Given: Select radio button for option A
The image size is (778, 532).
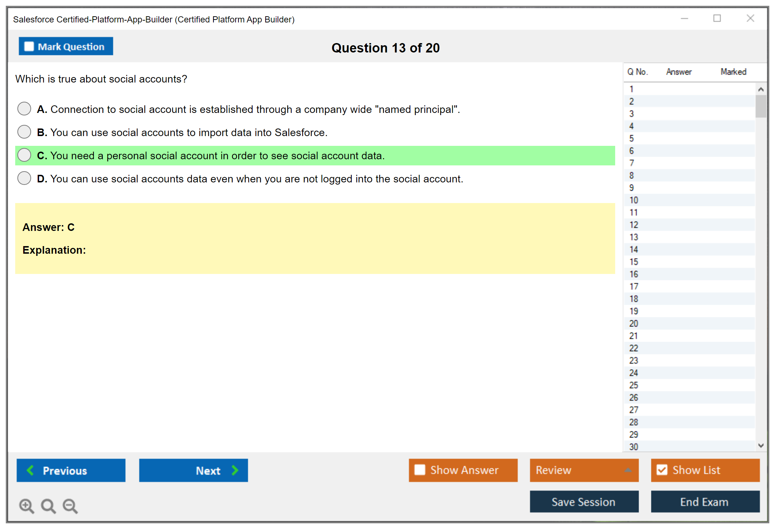Looking at the screenshot, I should 24,109.
